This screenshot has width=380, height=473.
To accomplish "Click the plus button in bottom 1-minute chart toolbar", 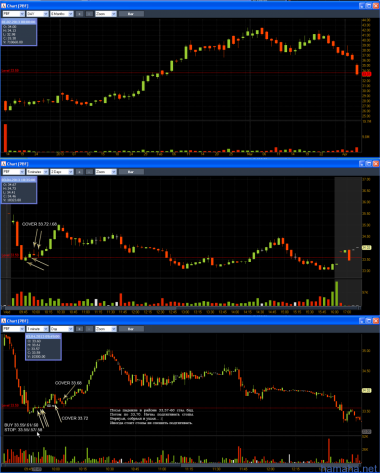I will (x=79, y=329).
